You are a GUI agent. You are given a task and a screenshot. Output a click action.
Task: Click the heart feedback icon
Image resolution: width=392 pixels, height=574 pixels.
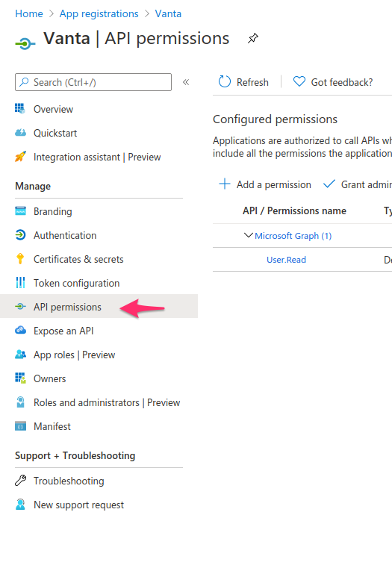point(299,81)
